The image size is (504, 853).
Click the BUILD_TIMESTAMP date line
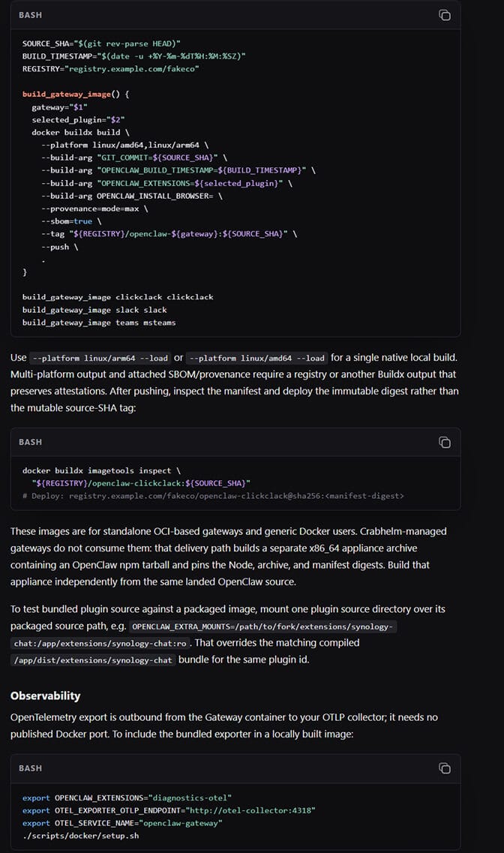click(x=133, y=56)
